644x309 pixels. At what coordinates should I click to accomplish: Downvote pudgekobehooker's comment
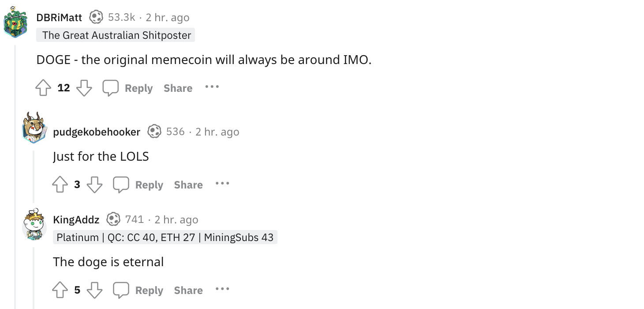click(x=94, y=185)
